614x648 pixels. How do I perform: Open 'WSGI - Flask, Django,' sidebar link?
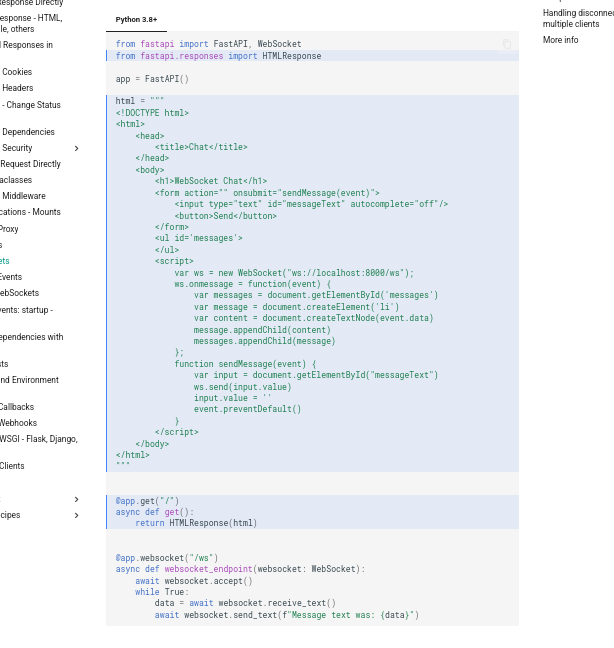39,439
